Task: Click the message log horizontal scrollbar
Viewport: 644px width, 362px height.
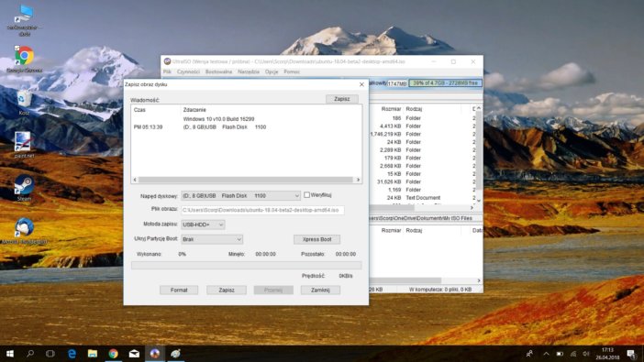Action: coord(246,180)
